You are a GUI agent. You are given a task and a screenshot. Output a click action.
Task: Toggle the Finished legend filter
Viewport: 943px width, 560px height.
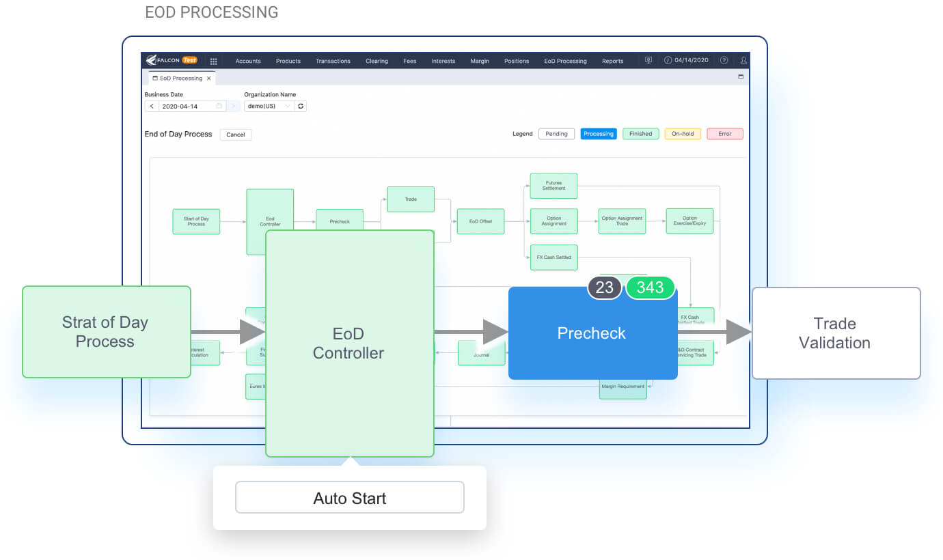tap(640, 133)
